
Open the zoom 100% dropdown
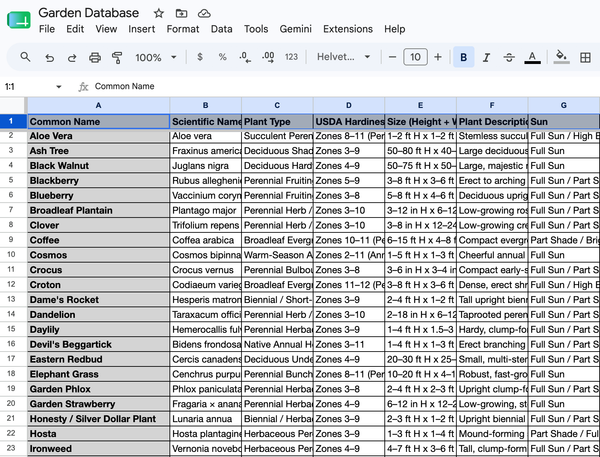click(156, 58)
